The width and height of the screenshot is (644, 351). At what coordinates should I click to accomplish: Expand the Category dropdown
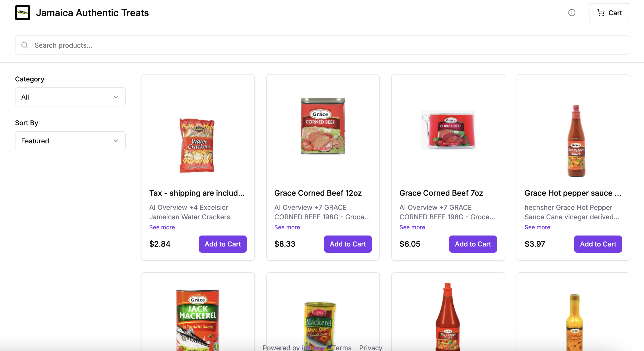(70, 97)
